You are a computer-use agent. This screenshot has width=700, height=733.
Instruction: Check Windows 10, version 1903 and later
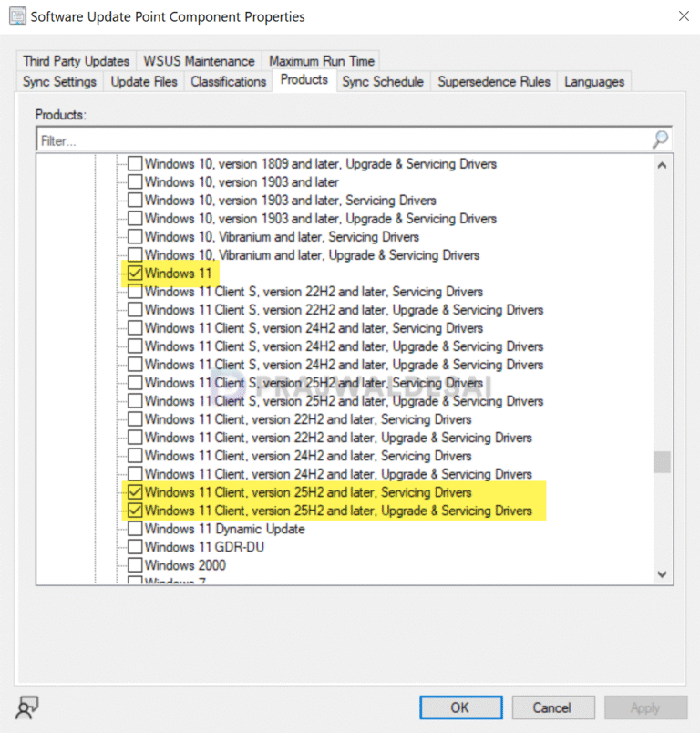coord(135,181)
